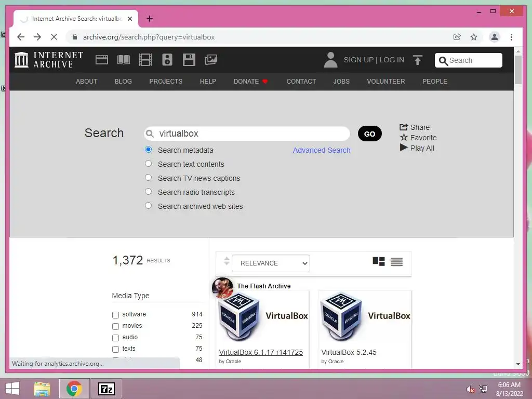Close the Internet Archive Search tab

tap(129, 19)
